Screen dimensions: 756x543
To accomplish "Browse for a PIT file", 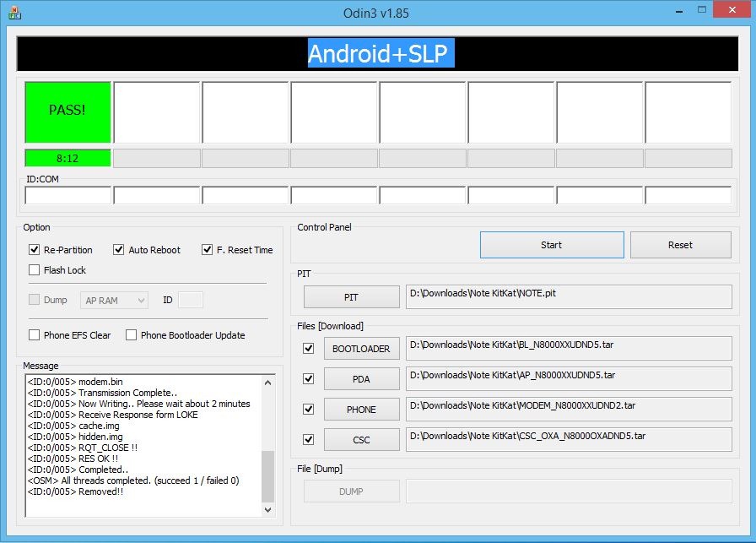I will pos(352,297).
